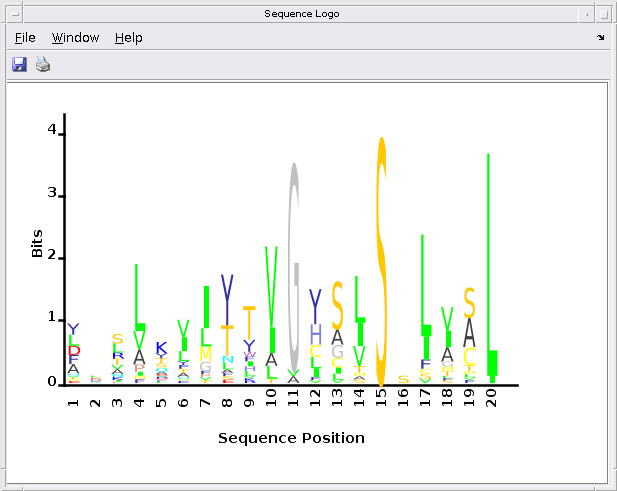Click the orange T at position 9
The width and height of the screenshot is (617, 491).
pos(249,323)
